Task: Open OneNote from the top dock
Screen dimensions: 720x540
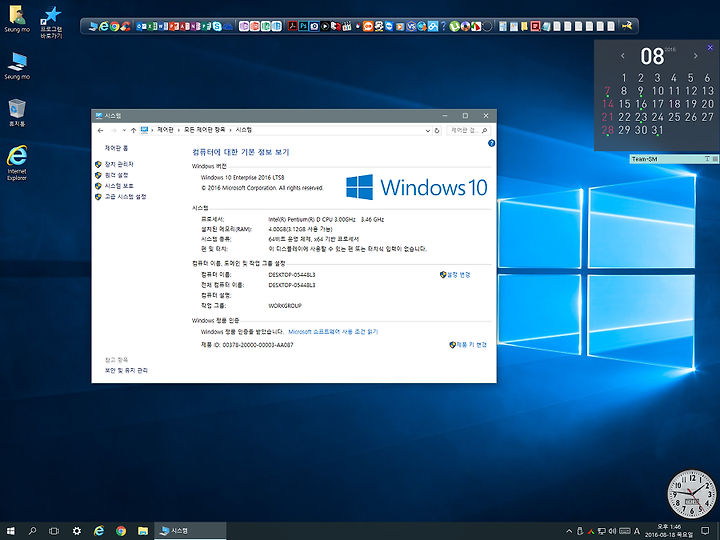Action: [x=196, y=26]
